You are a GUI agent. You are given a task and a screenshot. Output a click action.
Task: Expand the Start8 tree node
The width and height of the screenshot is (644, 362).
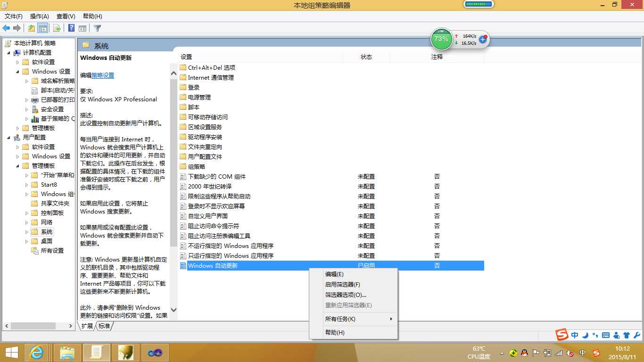click(x=27, y=185)
